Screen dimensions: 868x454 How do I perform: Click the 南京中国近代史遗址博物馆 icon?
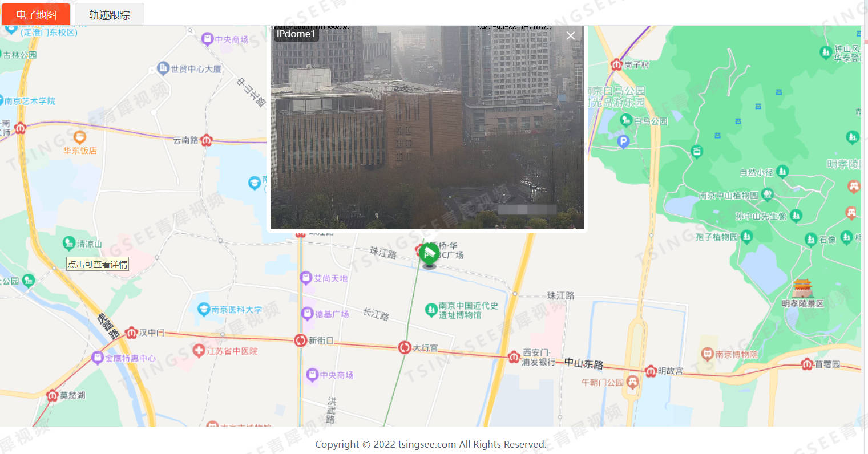pos(431,310)
